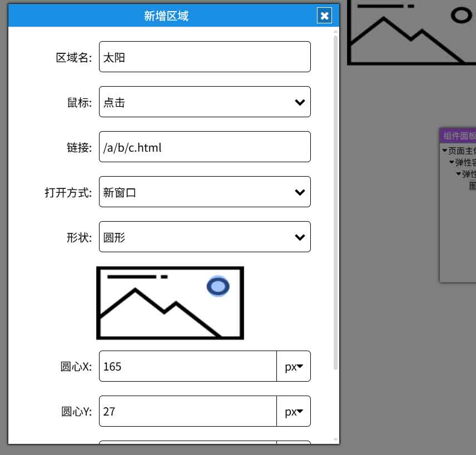Click the 圆心X value field
The image size is (476, 455).
[187, 366]
